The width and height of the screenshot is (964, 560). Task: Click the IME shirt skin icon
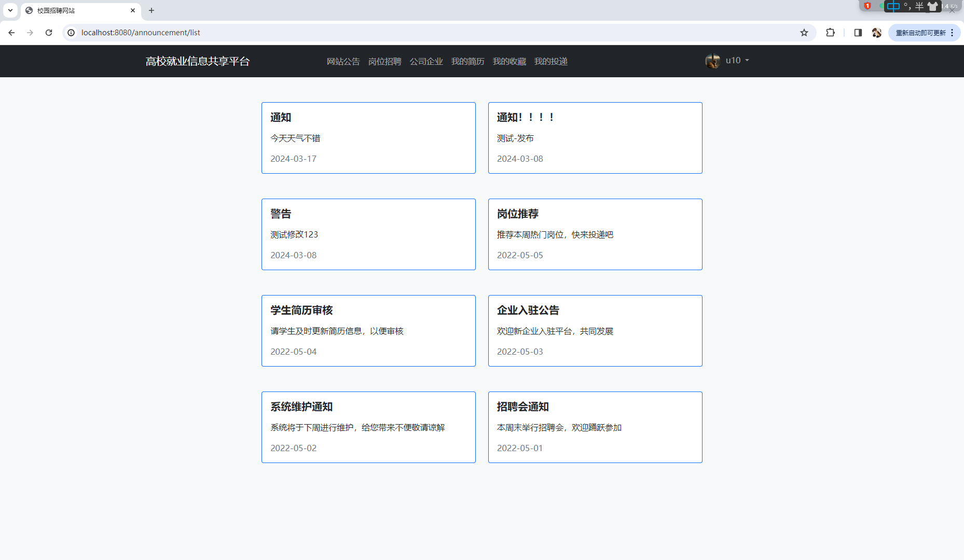click(933, 6)
